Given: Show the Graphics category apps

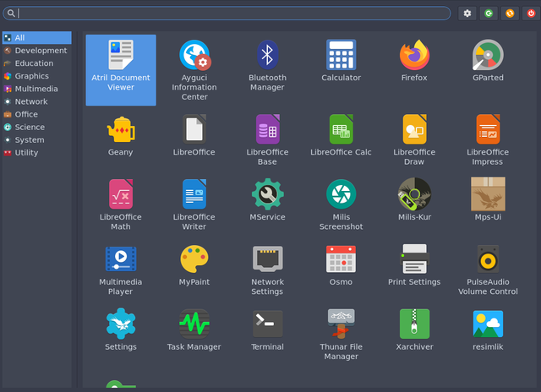Looking at the screenshot, I should click(x=31, y=76).
